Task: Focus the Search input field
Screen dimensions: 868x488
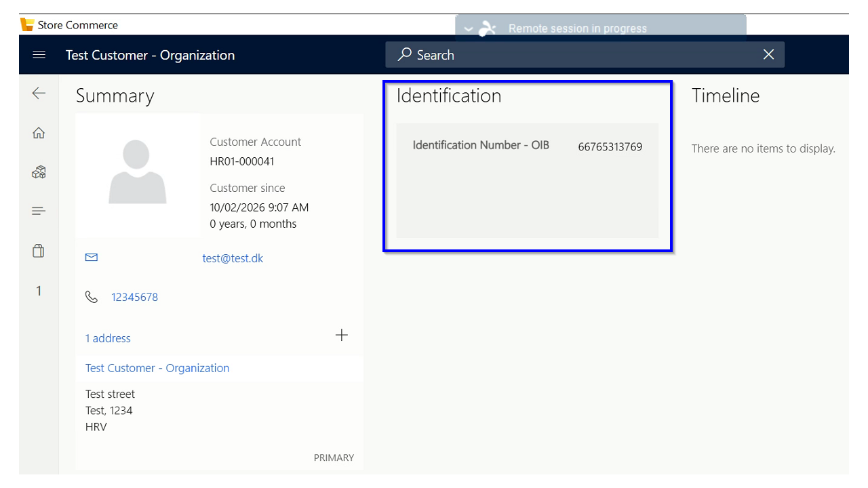Action: (585, 54)
